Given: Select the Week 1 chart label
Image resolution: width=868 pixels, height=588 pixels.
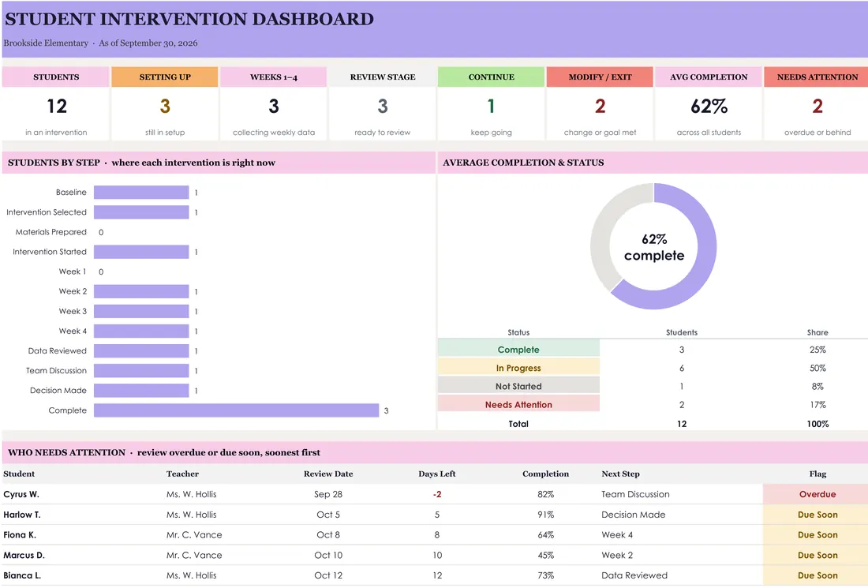Looking at the screenshot, I should [73, 272].
